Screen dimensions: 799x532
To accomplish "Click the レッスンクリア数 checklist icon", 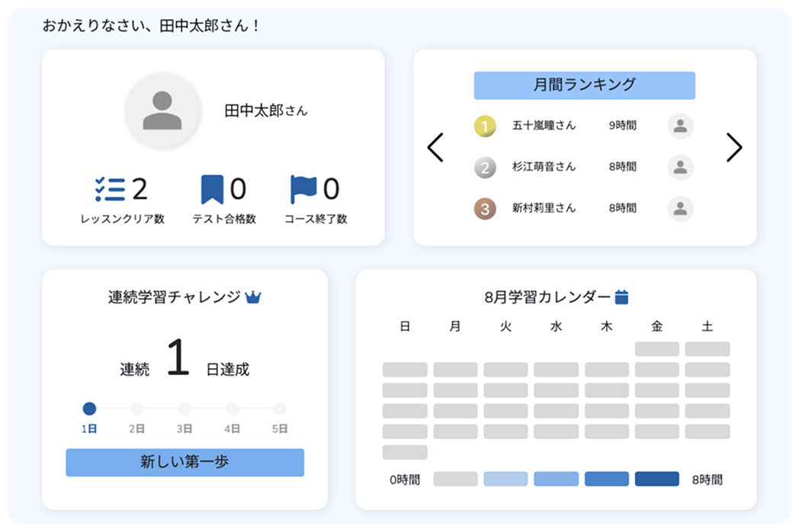I will point(110,188).
